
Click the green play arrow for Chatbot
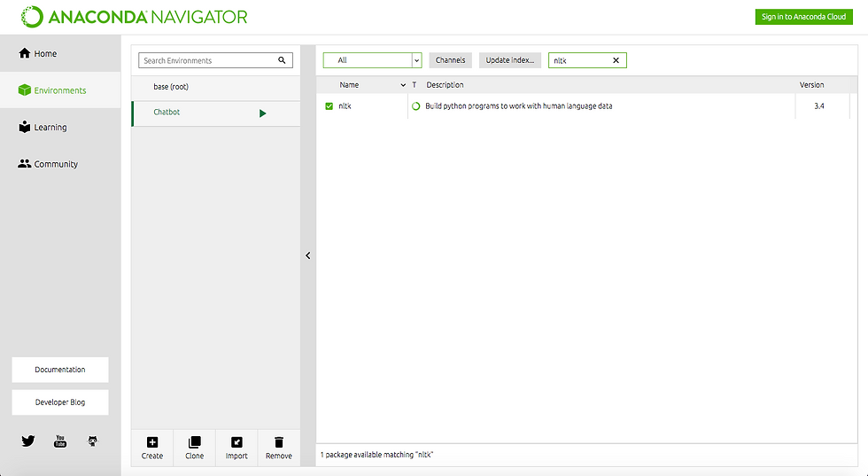(x=262, y=113)
